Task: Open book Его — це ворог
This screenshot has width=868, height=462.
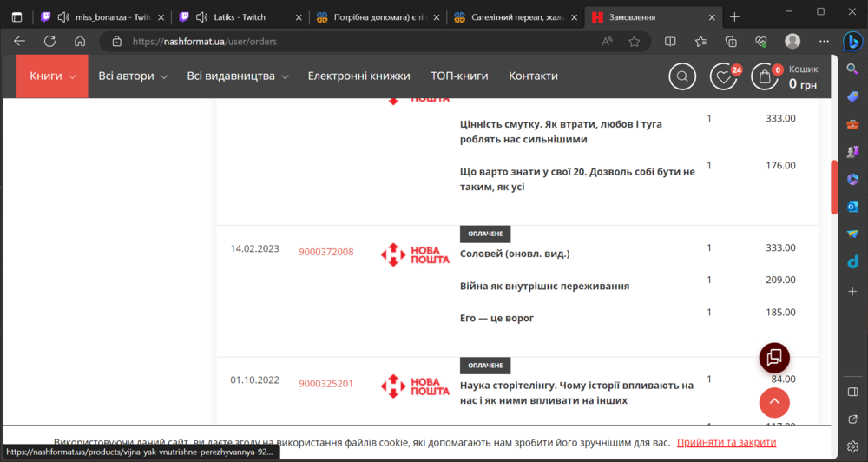Action: pyautogui.click(x=497, y=318)
